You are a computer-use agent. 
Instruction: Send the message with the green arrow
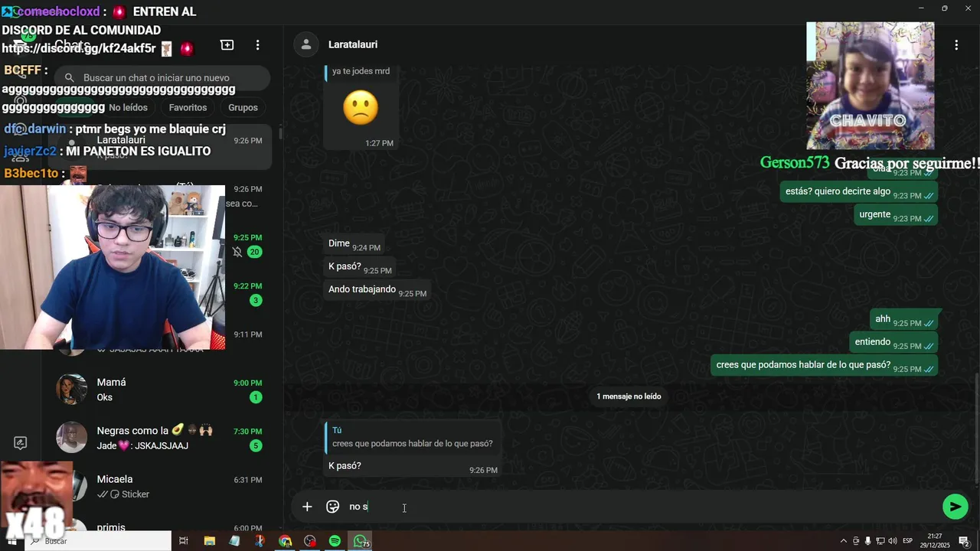(955, 507)
